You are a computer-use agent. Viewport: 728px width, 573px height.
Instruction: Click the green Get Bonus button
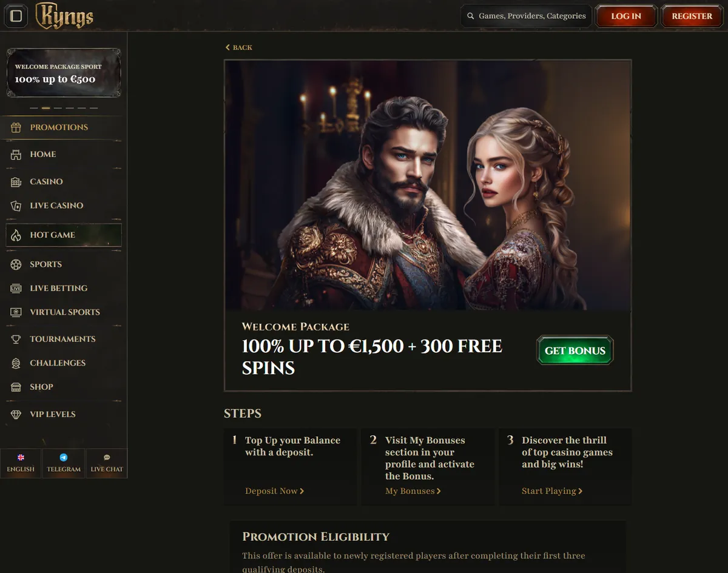(575, 350)
